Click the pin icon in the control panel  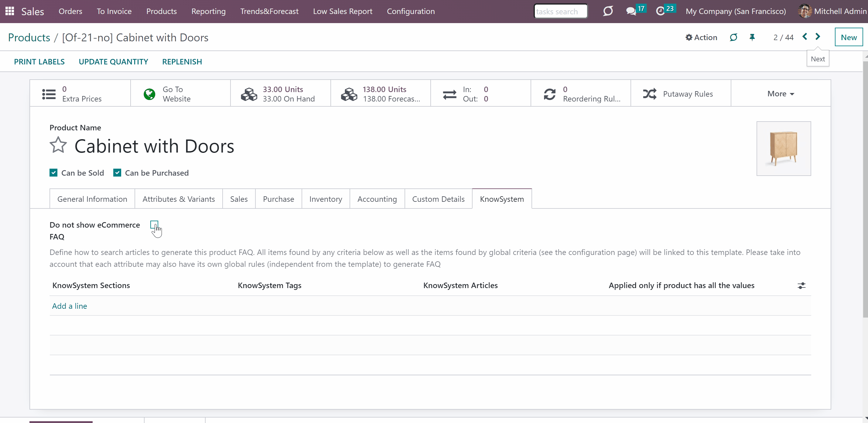click(752, 37)
